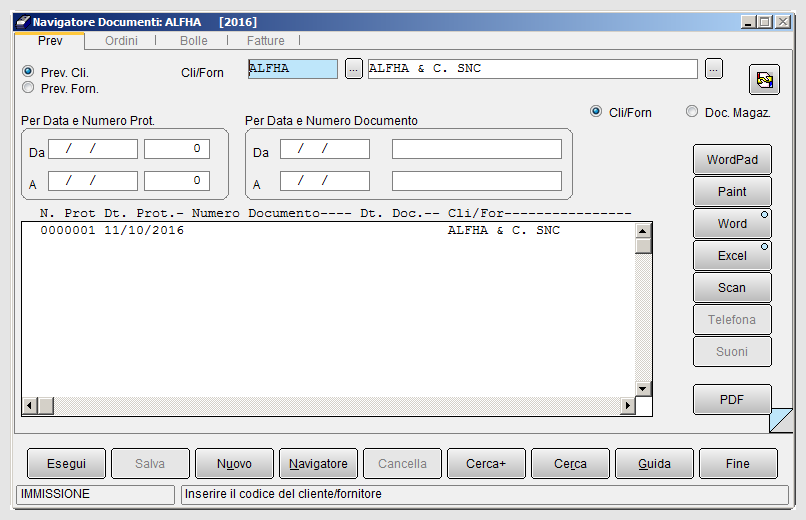Open the lookup button beside the ALFHA code field
The height and width of the screenshot is (520, 806).
click(354, 68)
